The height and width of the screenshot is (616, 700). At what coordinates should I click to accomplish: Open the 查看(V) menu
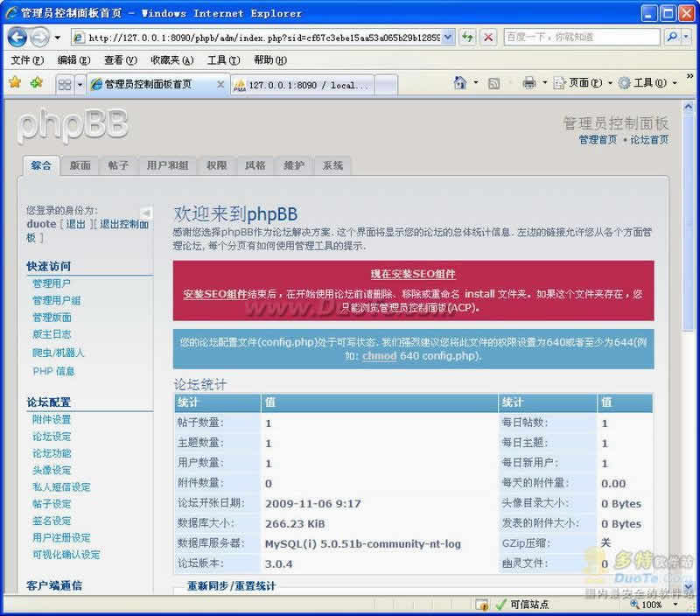coord(121,59)
